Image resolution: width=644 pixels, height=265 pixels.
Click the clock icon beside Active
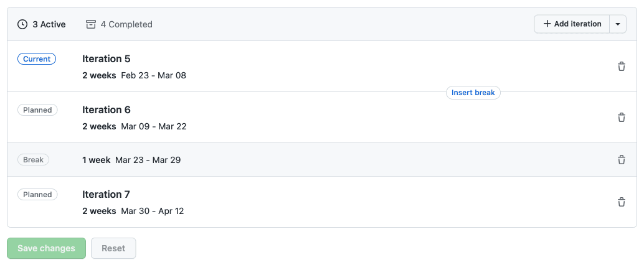(x=22, y=24)
